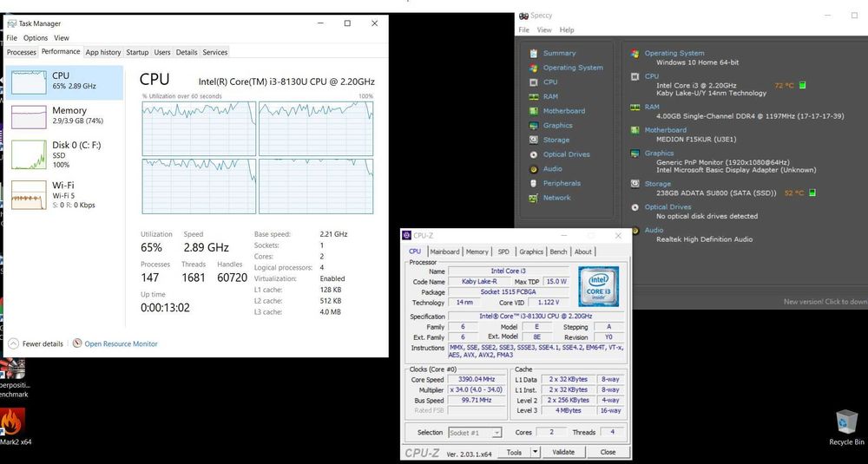Open the Socket #1 selection dropdown
This screenshot has width=868, height=464.
point(475,433)
